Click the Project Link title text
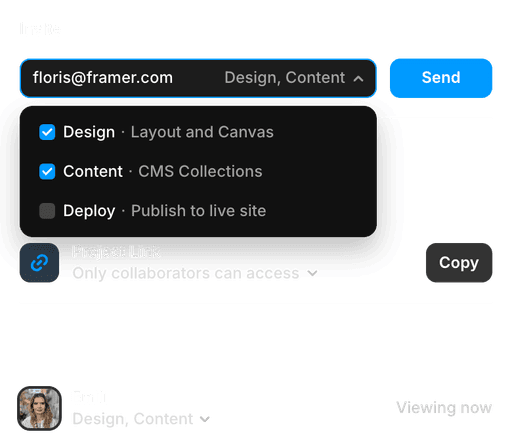This screenshot has height=448, width=512. click(116, 252)
